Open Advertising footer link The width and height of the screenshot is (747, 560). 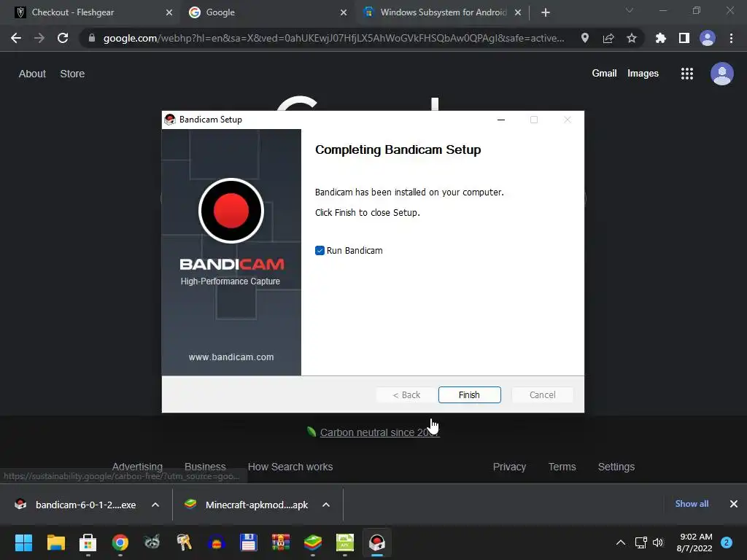[x=137, y=467]
